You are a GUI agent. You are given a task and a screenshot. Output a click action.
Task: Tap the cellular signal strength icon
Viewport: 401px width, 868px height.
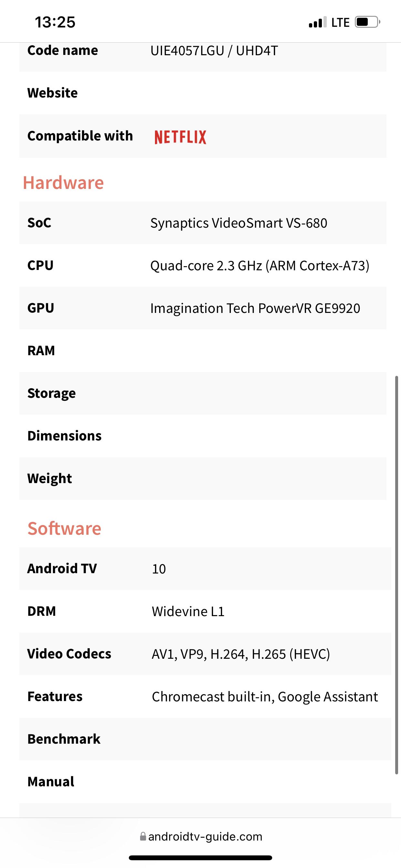[317, 22]
